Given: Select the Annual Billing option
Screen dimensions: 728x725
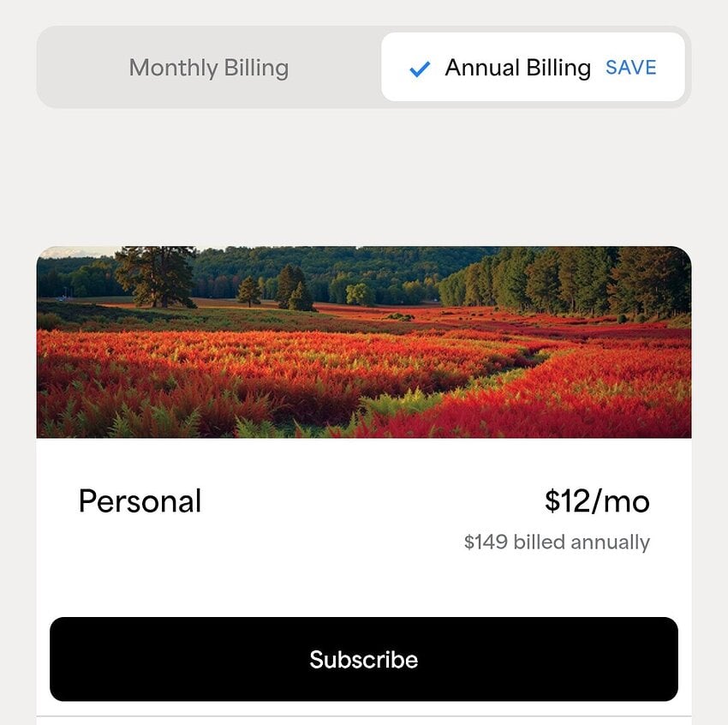Looking at the screenshot, I should (x=517, y=68).
